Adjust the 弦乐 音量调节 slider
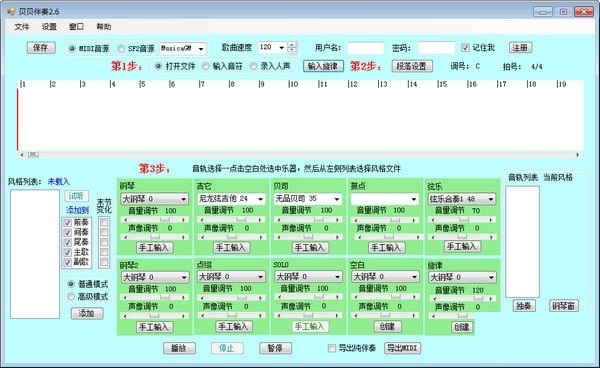 coord(462,220)
